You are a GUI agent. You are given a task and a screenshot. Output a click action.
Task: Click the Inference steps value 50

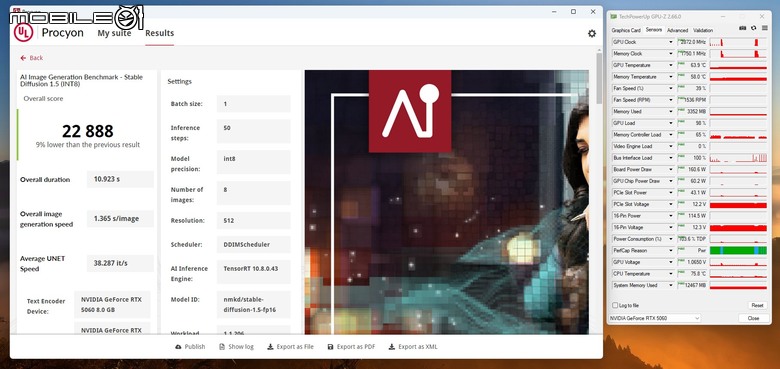(253, 132)
